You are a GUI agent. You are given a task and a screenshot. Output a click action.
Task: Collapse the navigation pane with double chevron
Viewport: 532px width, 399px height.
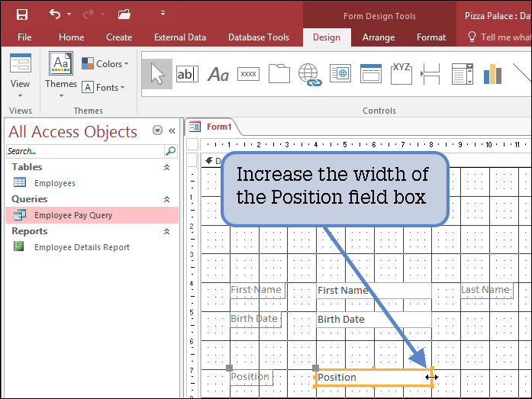172,131
